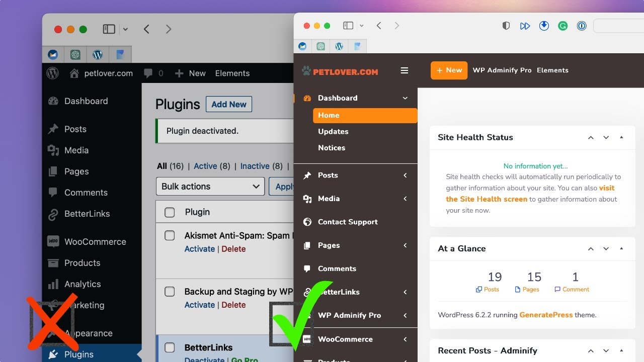Click 1Password extension icon
644x362 pixels.
pos(582,26)
